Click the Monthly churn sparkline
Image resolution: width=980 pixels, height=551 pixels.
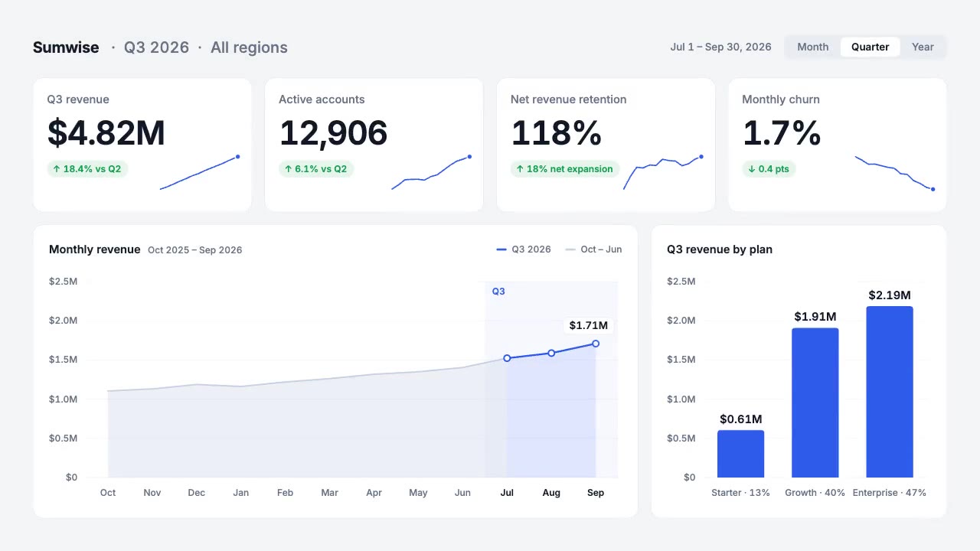coord(895,172)
